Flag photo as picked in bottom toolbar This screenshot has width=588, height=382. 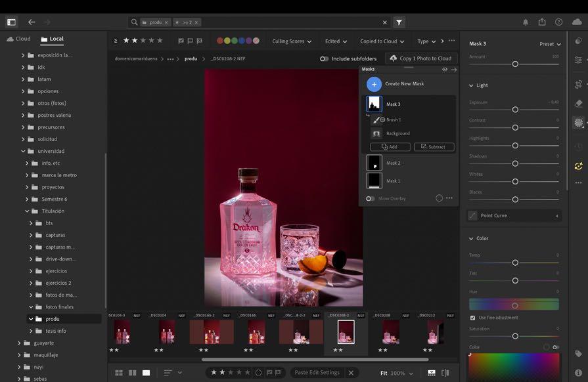[269, 373]
